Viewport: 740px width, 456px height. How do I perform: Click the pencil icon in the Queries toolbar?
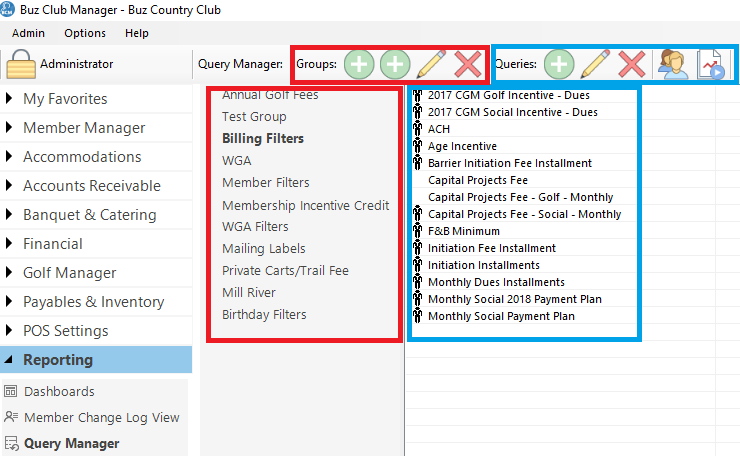click(595, 65)
